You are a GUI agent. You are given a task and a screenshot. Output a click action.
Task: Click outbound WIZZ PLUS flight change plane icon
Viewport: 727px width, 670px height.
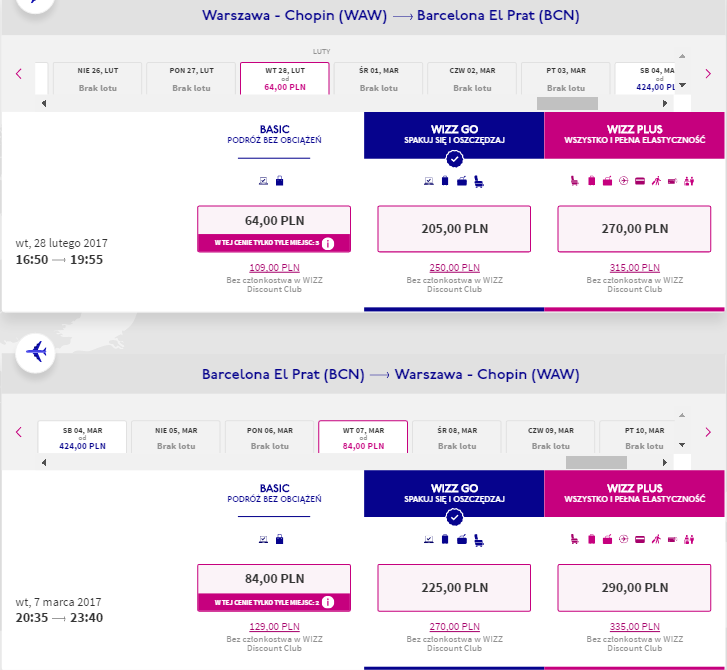[624, 181]
